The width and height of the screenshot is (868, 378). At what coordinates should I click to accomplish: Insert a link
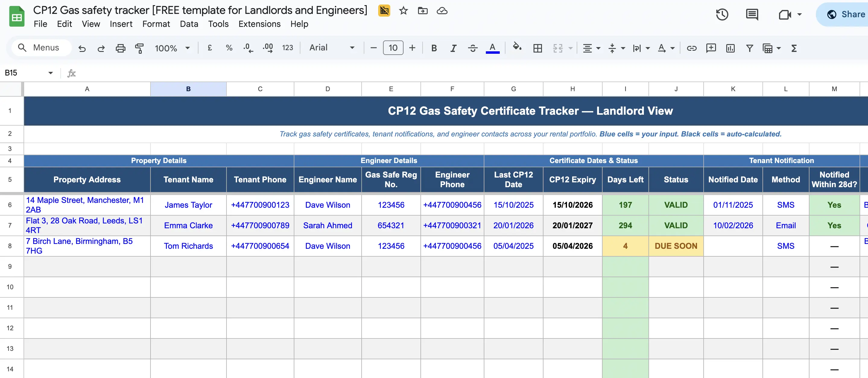click(x=692, y=48)
